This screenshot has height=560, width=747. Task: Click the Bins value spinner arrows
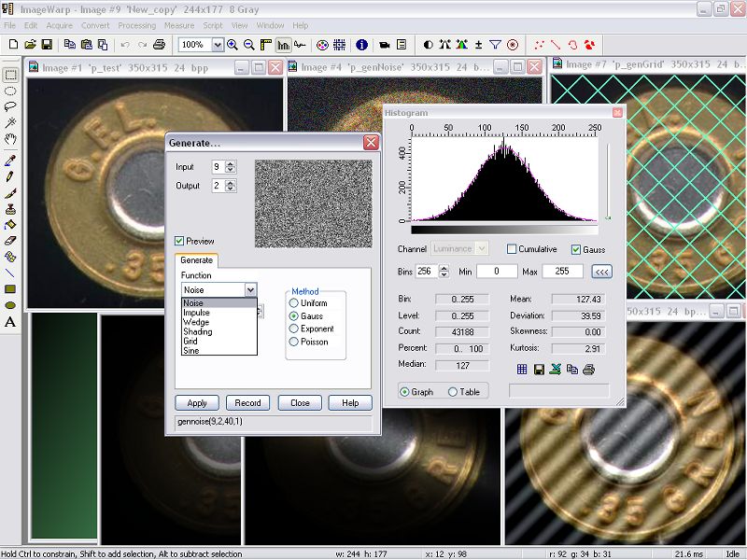[x=444, y=272]
